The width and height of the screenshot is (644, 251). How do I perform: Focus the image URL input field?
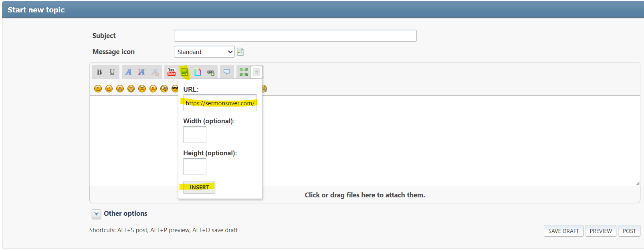[x=220, y=103]
